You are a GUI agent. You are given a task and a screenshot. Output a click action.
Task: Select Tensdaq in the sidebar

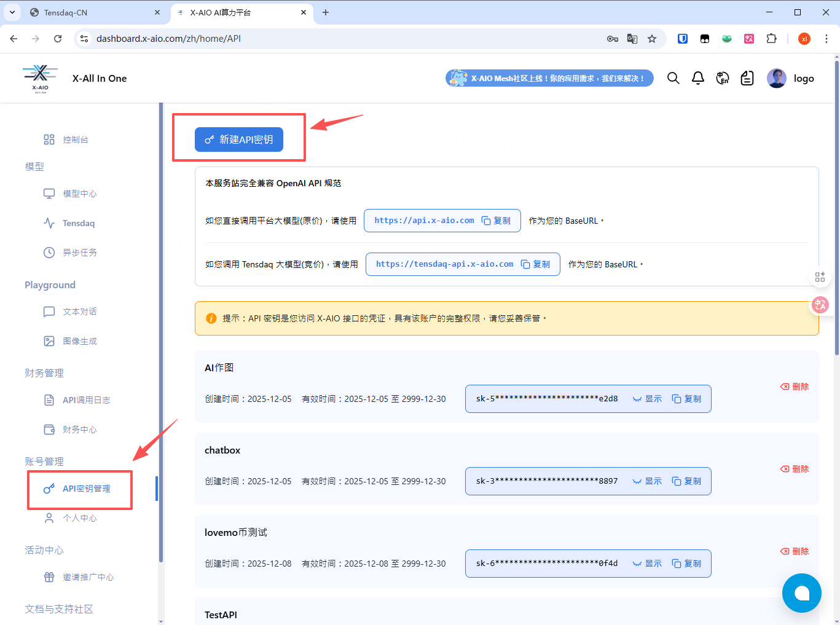pyautogui.click(x=69, y=223)
